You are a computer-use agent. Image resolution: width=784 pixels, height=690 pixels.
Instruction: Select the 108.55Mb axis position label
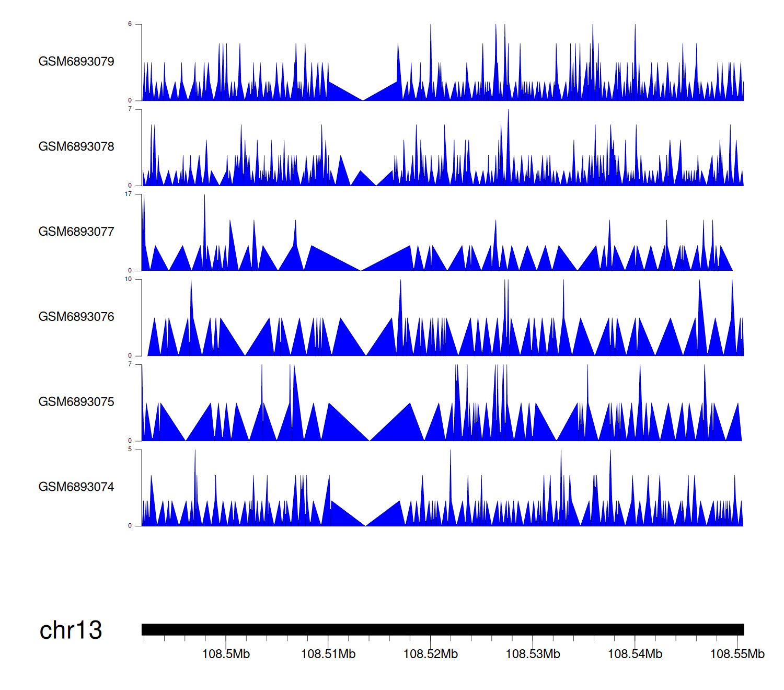click(737, 654)
